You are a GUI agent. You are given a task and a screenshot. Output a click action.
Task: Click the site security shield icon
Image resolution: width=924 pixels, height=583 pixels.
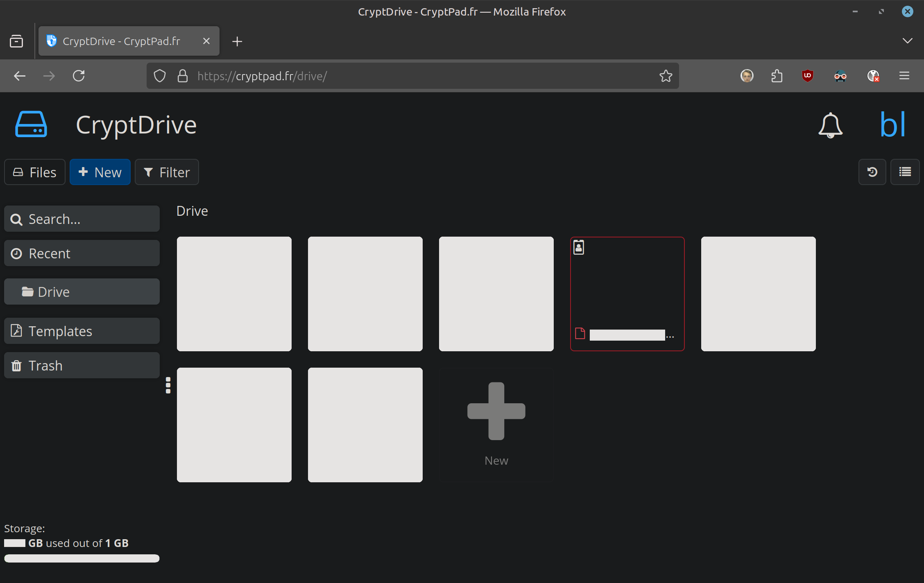[160, 76]
